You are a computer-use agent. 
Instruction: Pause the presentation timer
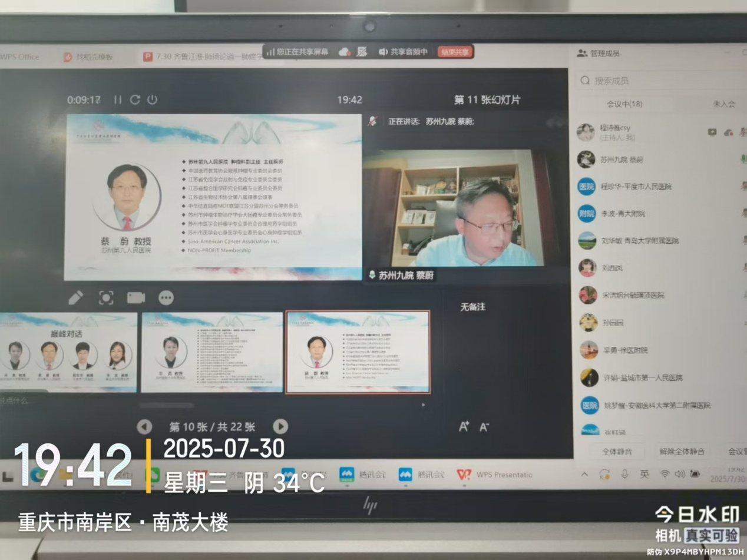pyautogui.click(x=118, y=100)
